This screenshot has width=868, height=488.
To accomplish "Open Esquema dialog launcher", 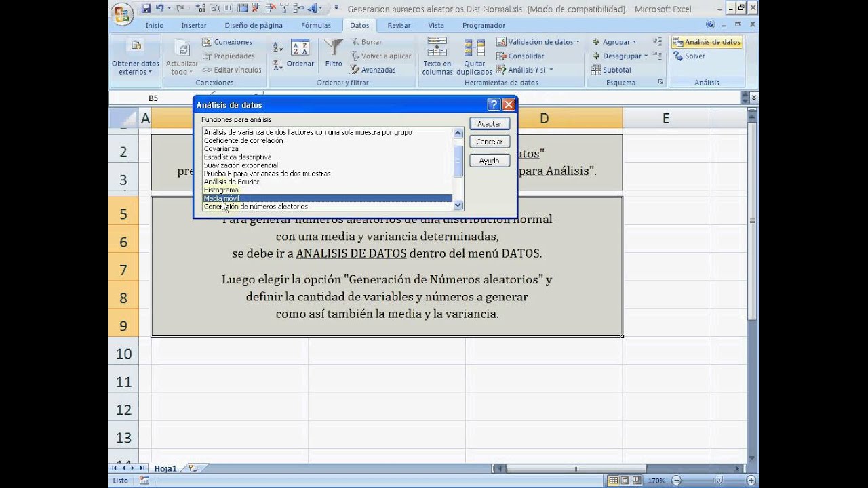I will point(660,83).
